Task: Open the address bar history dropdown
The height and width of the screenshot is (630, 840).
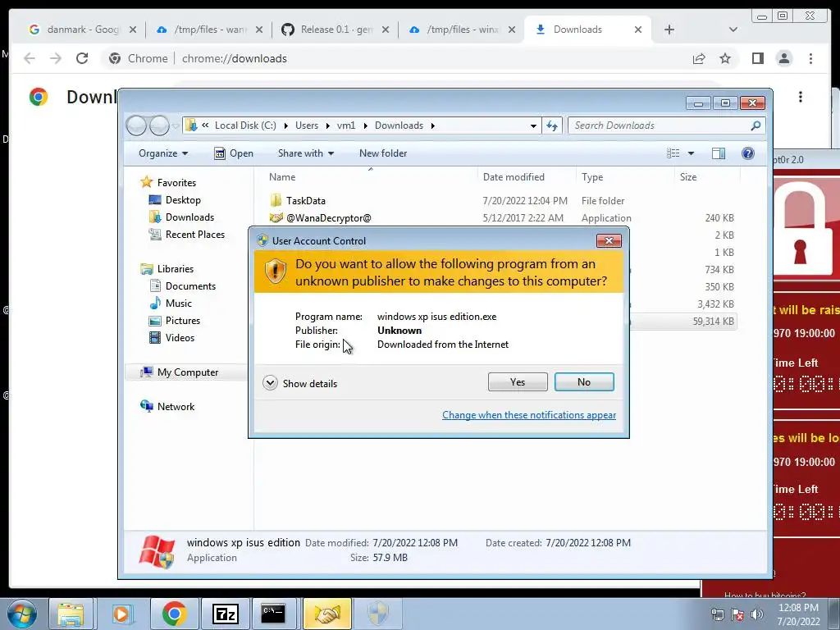Action: pos(533,126)
